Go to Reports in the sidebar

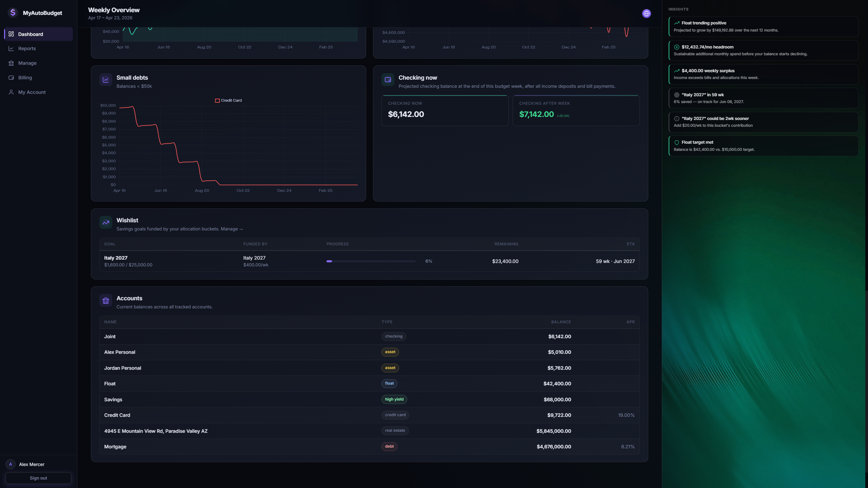(39, 48)
